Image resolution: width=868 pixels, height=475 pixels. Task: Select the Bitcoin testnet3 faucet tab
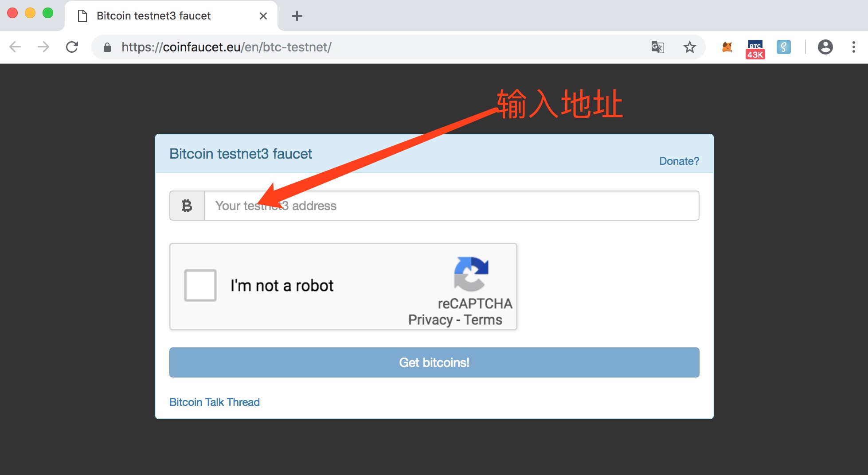coord(171,16)
